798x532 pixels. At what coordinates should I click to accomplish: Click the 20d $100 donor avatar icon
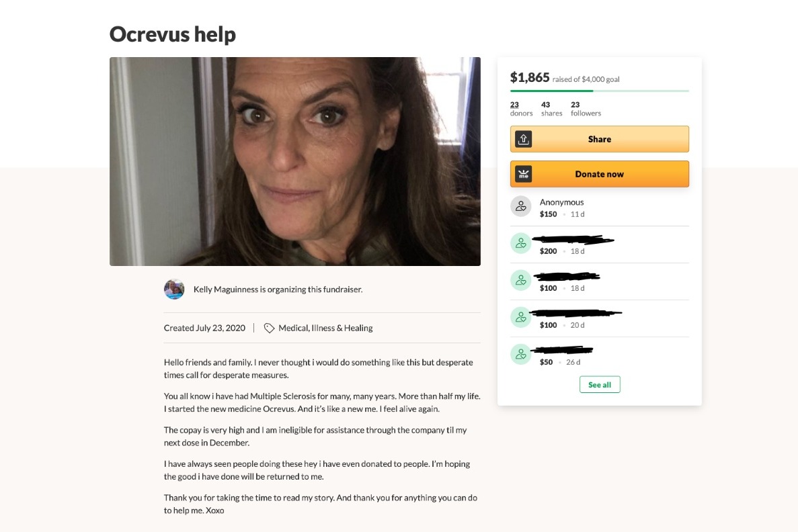(x=520, y=317)
